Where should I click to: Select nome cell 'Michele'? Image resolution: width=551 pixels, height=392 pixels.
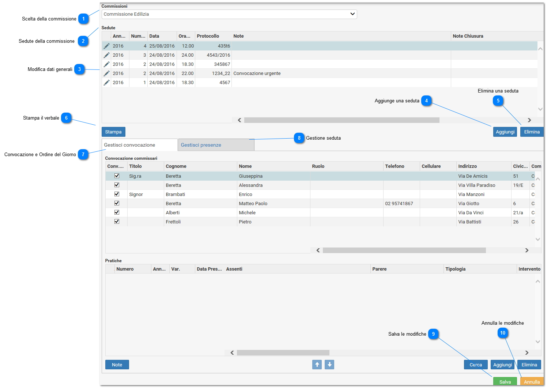[273, 213]
